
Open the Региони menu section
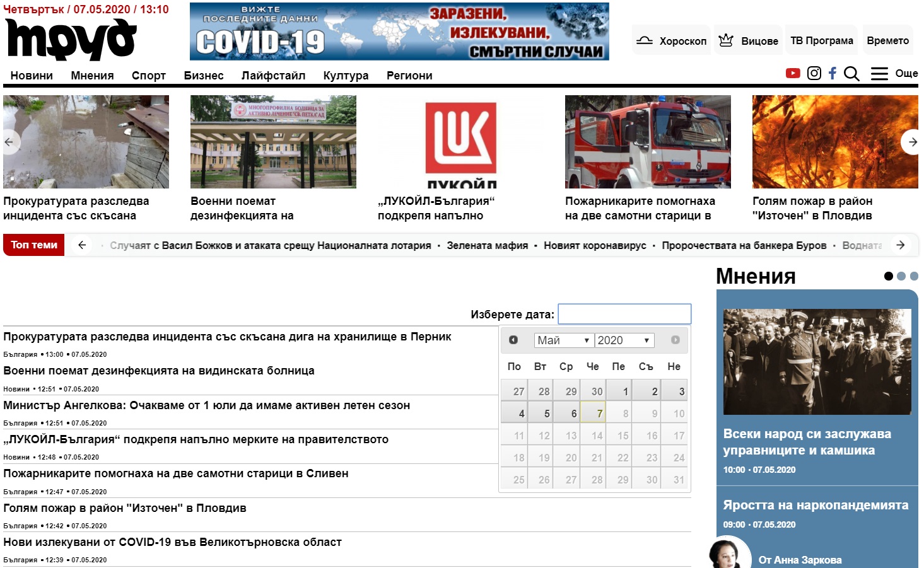point(409,76)
